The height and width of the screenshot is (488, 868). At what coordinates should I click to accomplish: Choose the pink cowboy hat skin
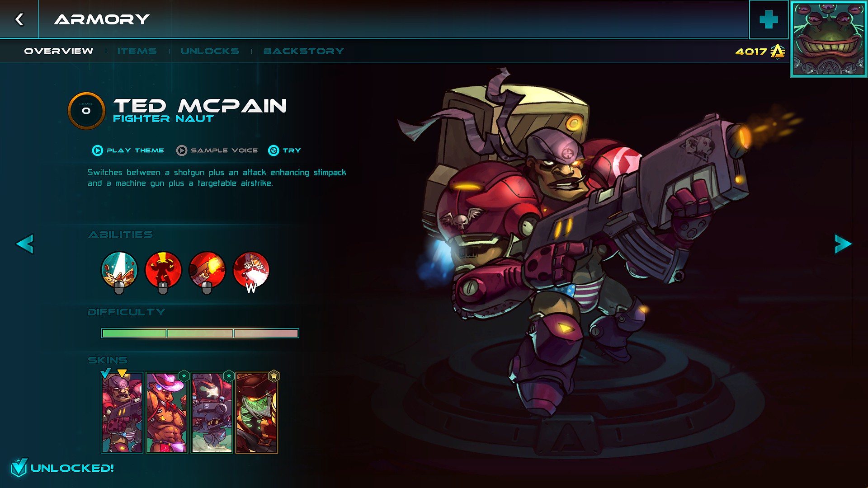[167, 412]
